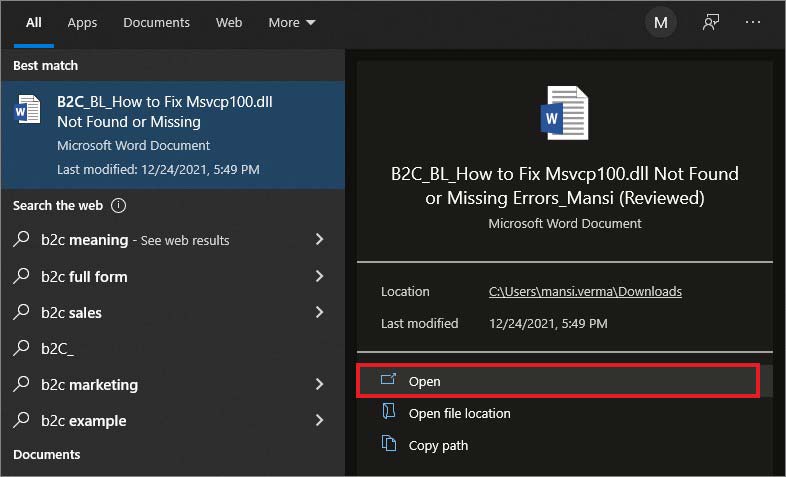The image size is (786, 477).
Task: Click the Last modified date in preview pane
Action: coord(548,324)
